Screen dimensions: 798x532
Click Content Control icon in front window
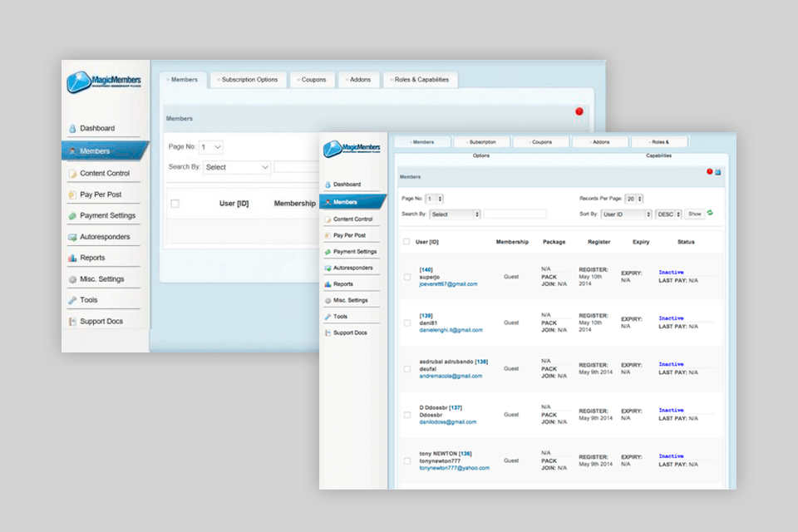coord(328,219)
